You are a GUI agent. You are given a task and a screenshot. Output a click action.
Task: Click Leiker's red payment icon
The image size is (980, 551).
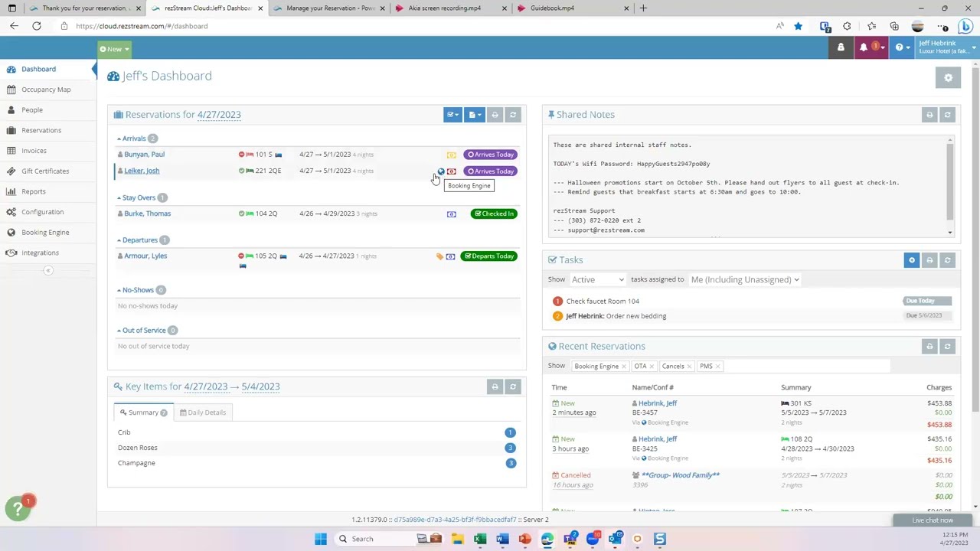[451, 171]
